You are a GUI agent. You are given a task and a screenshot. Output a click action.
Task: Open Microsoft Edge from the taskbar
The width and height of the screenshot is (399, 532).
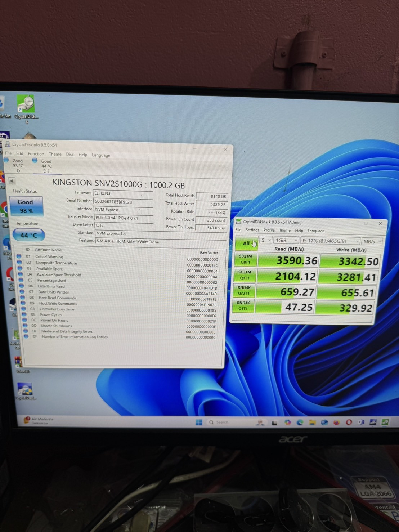(x=300, y=422)
